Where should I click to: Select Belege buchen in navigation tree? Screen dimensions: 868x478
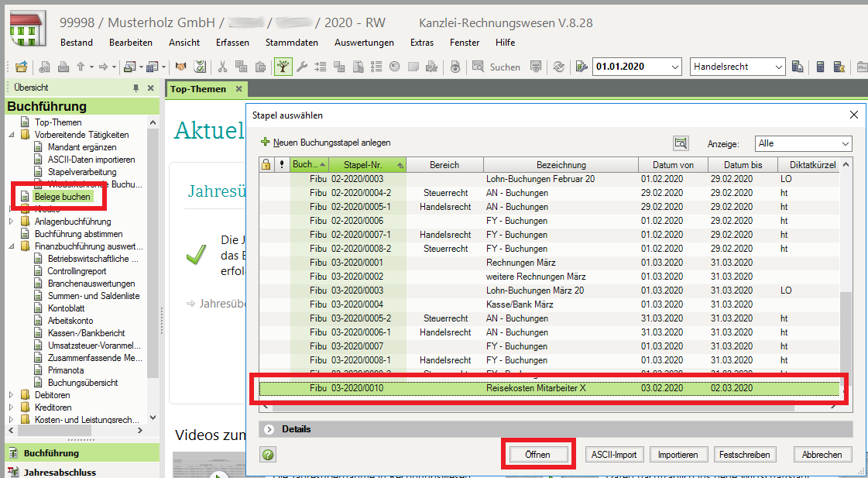coord(61,197)
